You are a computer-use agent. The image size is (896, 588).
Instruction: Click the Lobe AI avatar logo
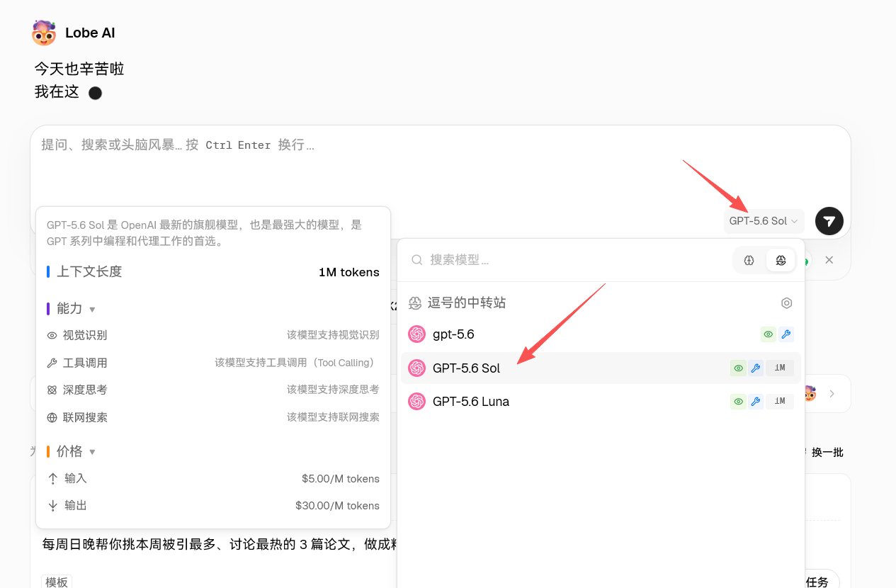pyautogui.click(x=44, y=33)
